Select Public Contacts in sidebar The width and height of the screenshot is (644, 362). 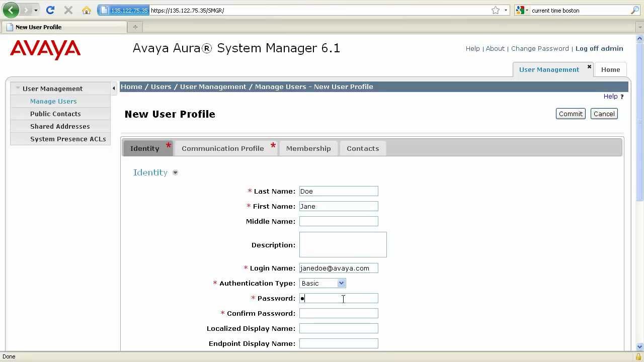55,114
